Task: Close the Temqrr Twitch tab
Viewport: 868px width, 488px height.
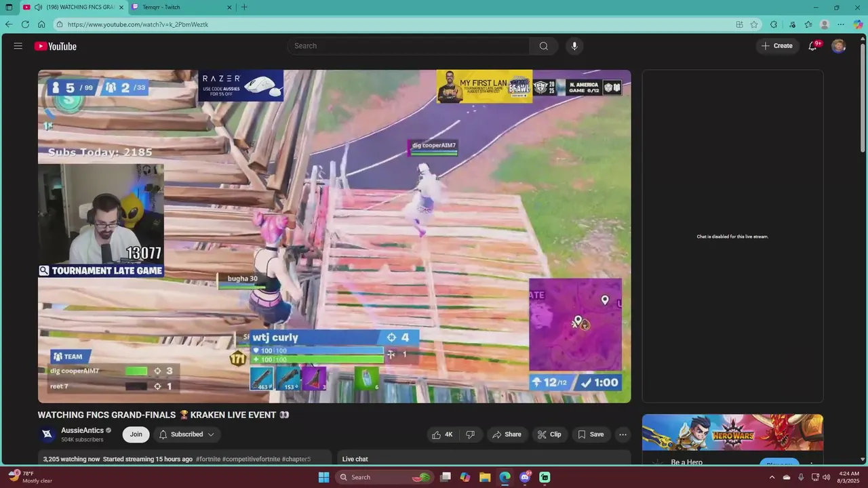Action: click(x=229, y=7)
